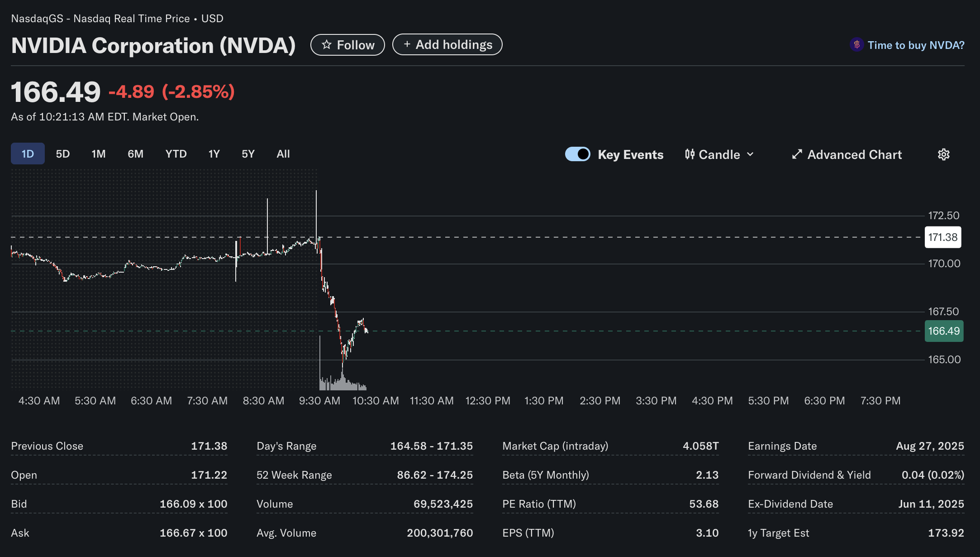Click the 52 Week Range value 86.62 - 174.25
Screen dimensions: 980x557
[x=435, y=475]
